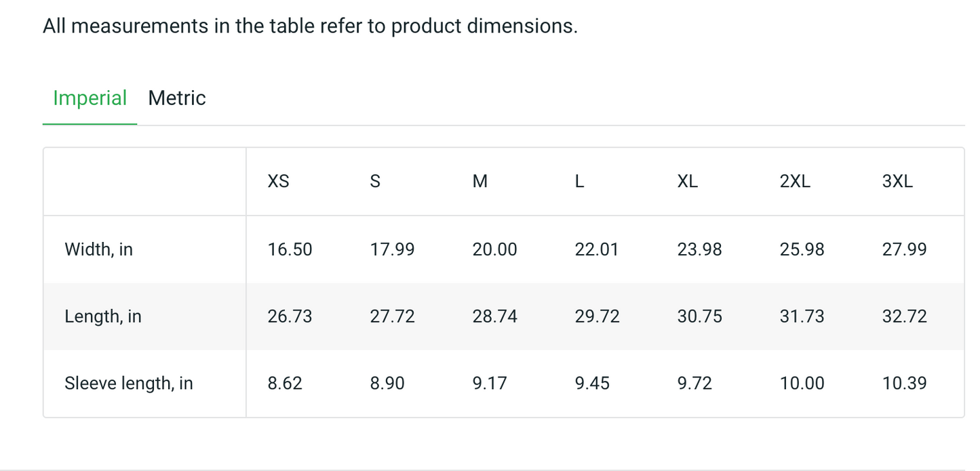Viewport: 980px width, 471px height.
Task: Click the measurements note text above table
Action: tap(310, 26)
